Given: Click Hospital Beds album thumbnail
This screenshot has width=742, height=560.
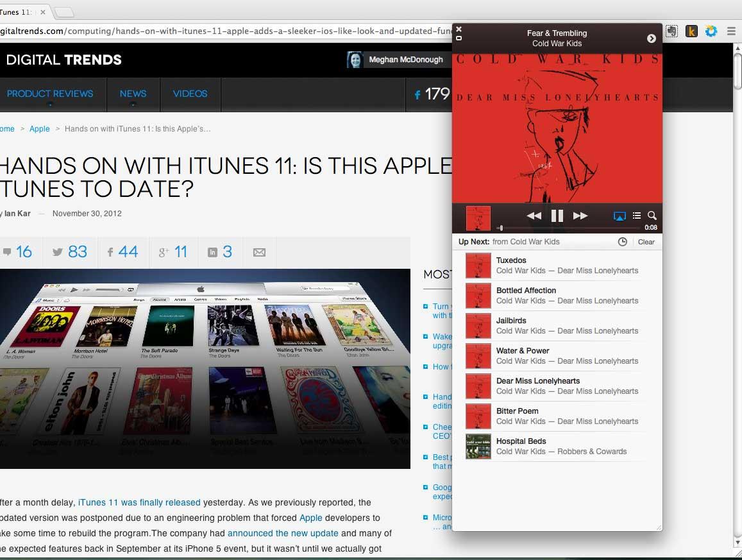Looking at the screenshot, I should 478,446.
